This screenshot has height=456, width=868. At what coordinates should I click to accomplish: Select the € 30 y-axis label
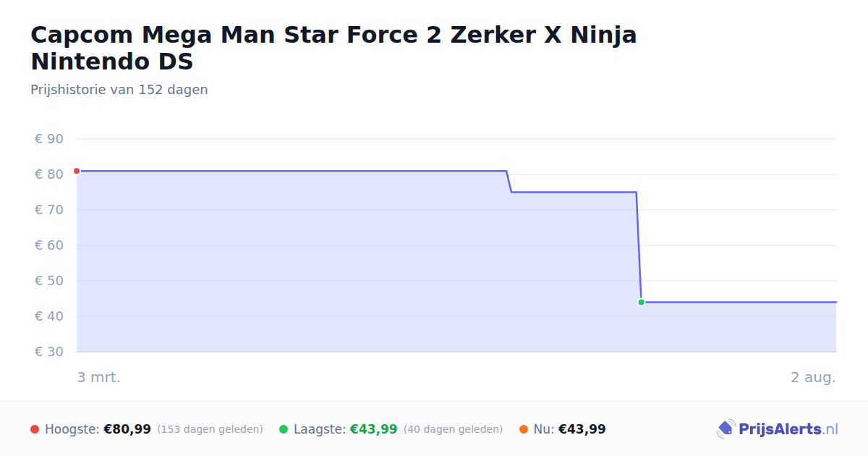(49, 352)
